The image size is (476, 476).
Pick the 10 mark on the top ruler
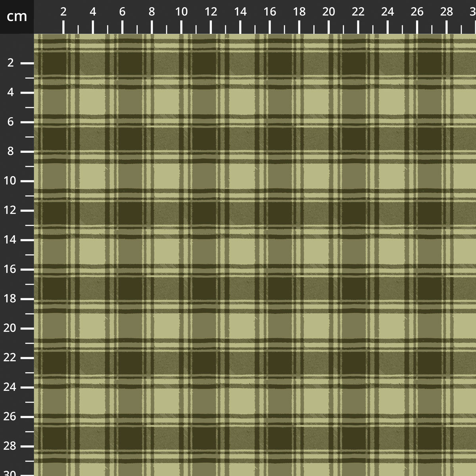coord(181,12)
